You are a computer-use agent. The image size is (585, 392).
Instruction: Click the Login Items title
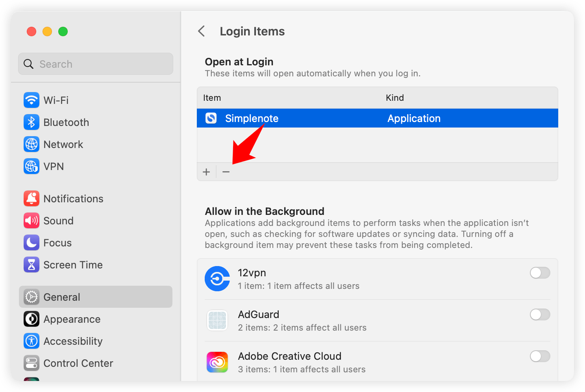(x=252, y=31)
